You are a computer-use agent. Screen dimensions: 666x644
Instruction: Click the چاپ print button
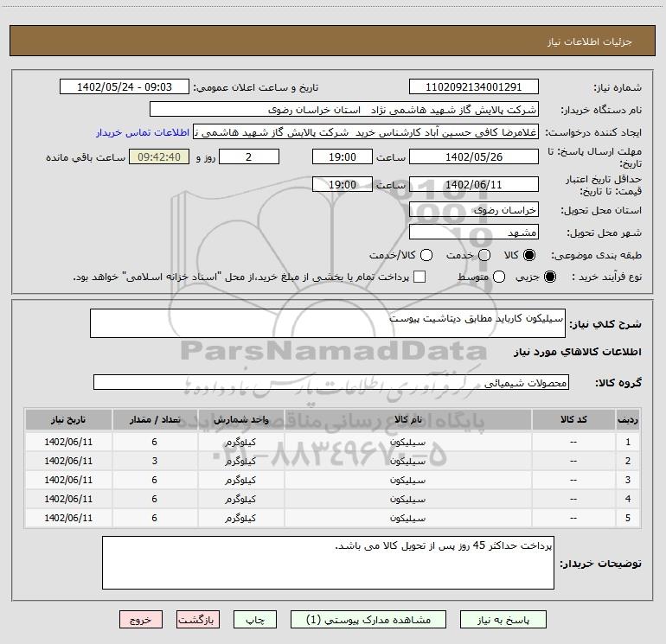pyautogui.click(x=255, y=620)
